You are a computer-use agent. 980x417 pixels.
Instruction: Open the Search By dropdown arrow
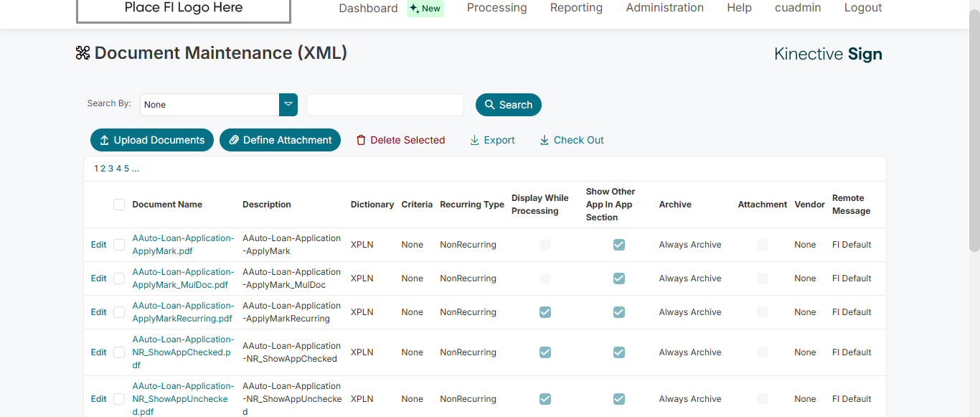pos(288,105)
